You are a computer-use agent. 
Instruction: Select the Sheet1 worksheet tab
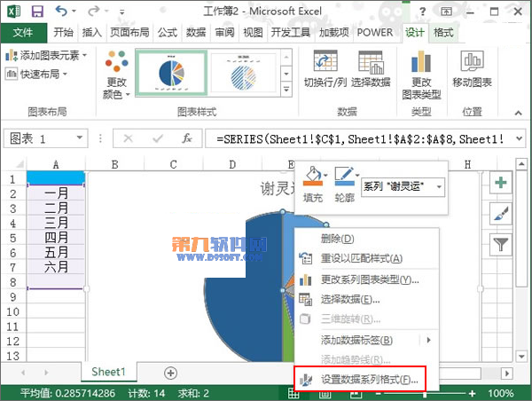(108, 372)
